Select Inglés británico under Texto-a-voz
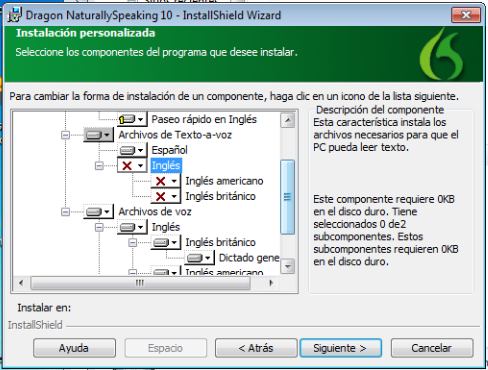The width and height of the screenshot is (488, 370). pos(220,196)
